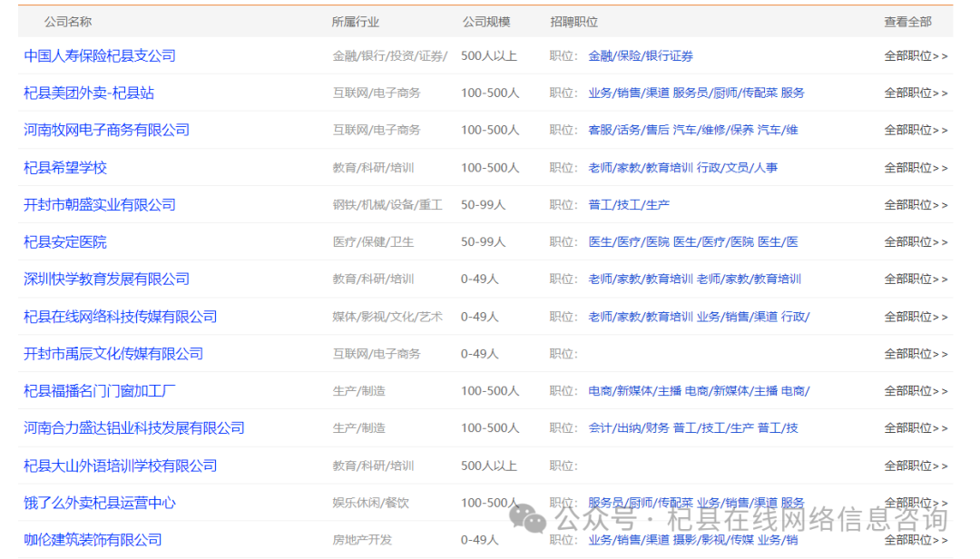Click 500人以上 size for 中国人寿保险

pyautogui.click(x=489, y=55)
